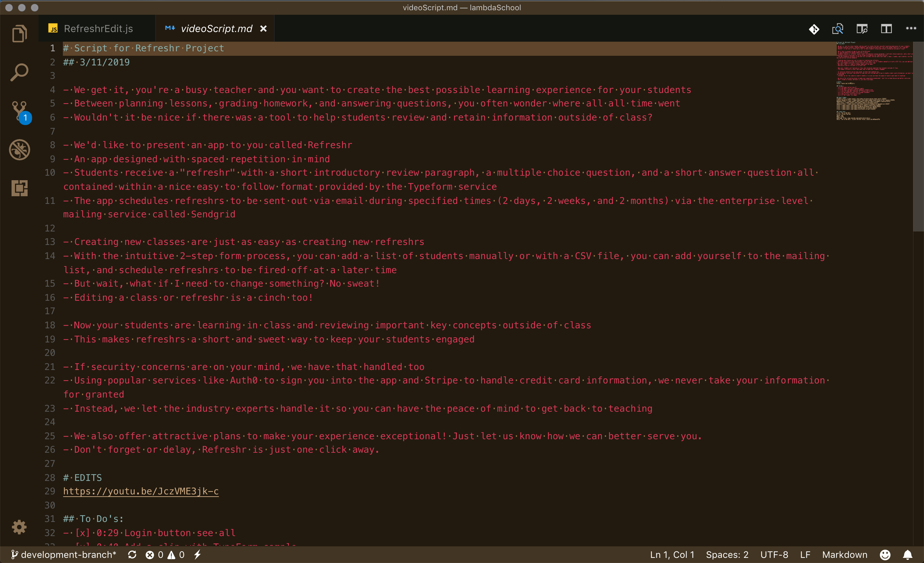The height and width of the screenshot is (563, 924).
Task: Change Markdown language mode
Action: [844, 554]
